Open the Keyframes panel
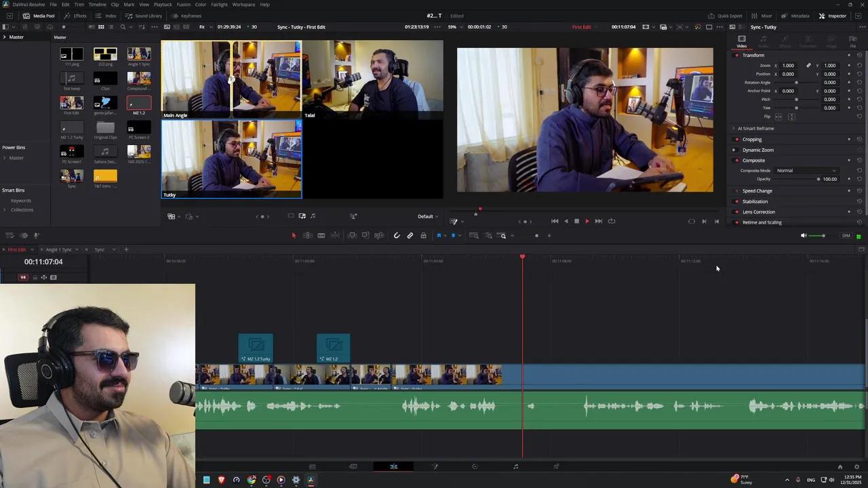 point(186,16)
